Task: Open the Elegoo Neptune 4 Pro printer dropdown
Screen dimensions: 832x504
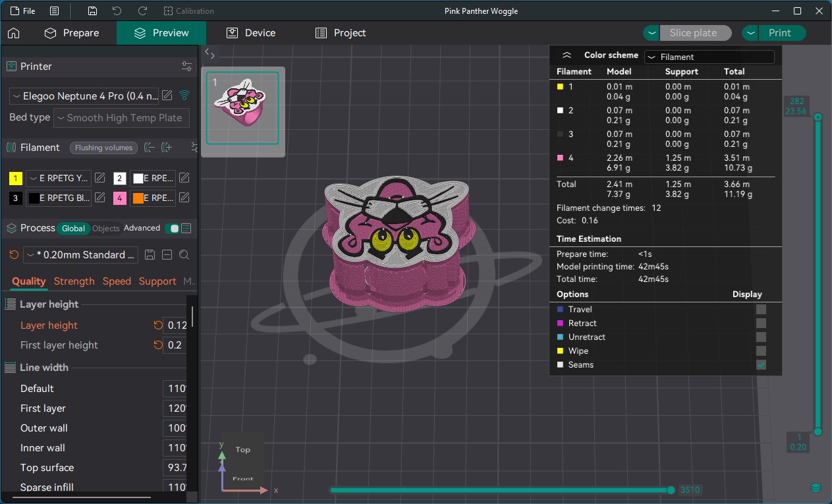Action: click(84, 96)
